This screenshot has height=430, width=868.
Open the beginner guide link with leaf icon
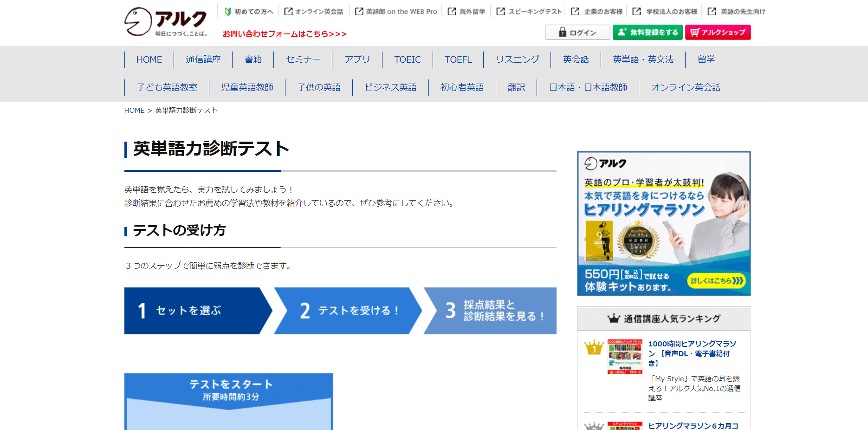[249, 12]
